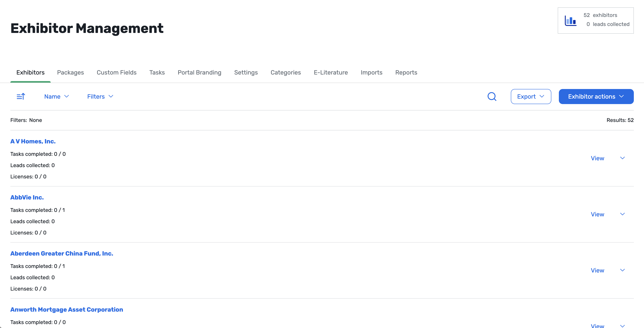Click 'Tasks completed: 0 / 1' under Aberdeen Greater China
The image size is (644, 328).
(37, 266)
